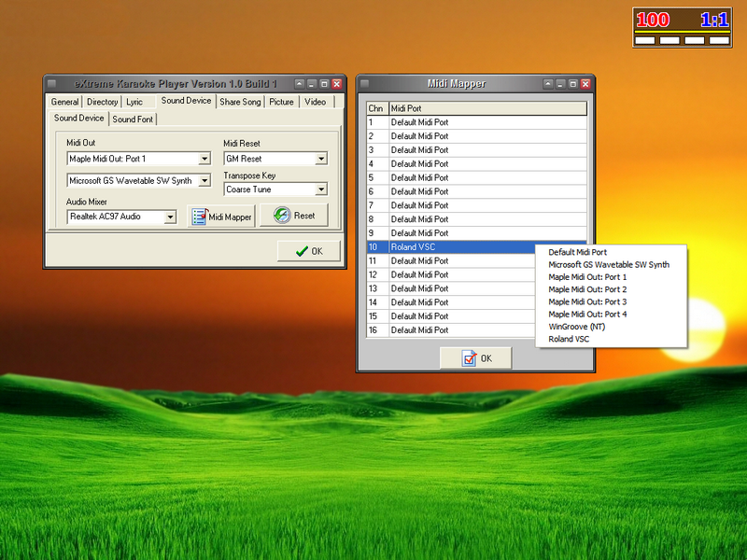
Task: Switch to the Sound Font sub-tab
Action: [133, 119]
